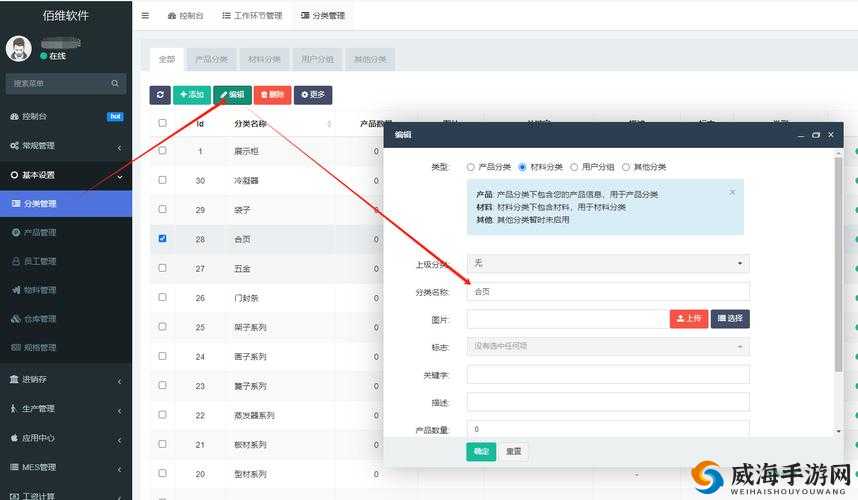Open the 标志 dropdown selector
858x500 pixels.
[608, 346]
